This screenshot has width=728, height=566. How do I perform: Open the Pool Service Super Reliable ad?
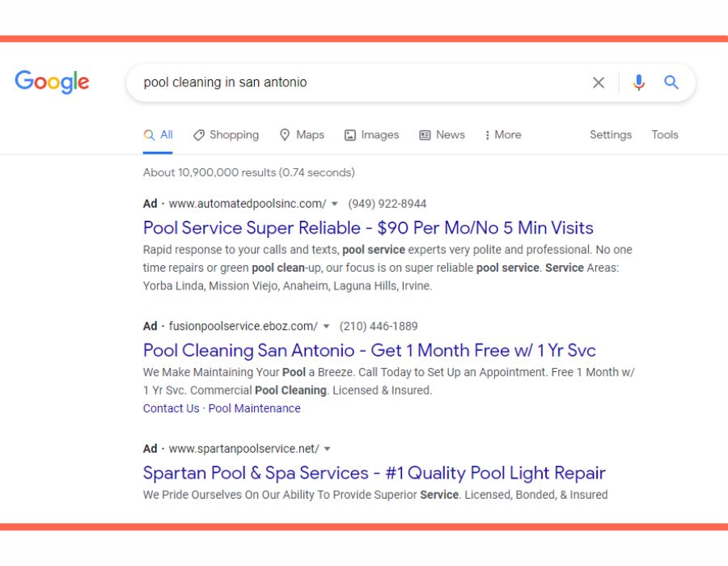(368, 228)
